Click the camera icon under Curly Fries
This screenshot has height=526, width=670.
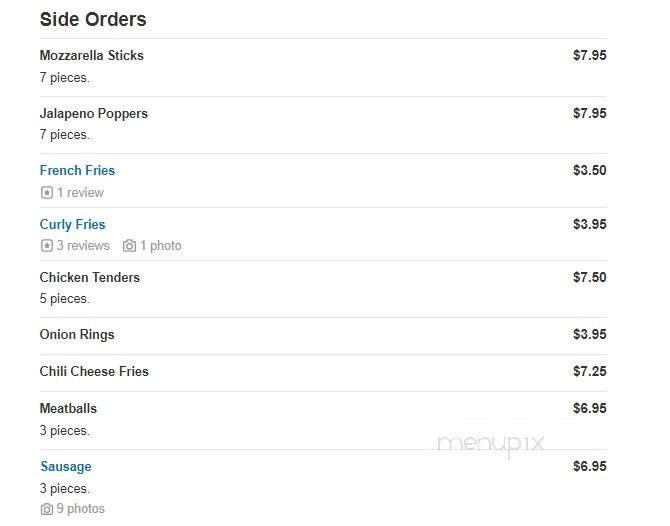(x=129, y=246)
